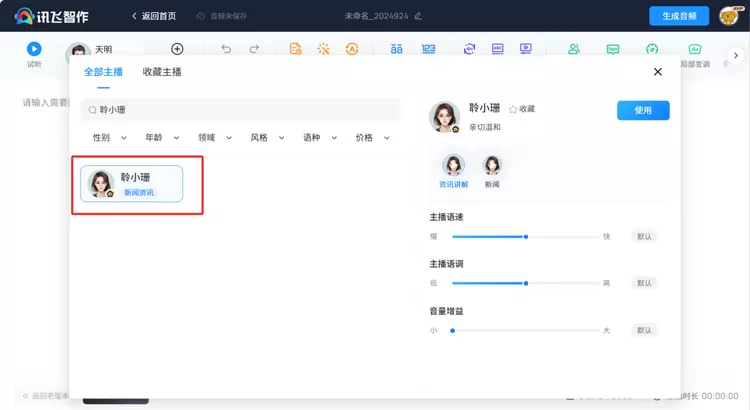The image size is (750, 410).
Task: Click the anchor search input field
Action: pyautogui.click(x=240, y=110)
